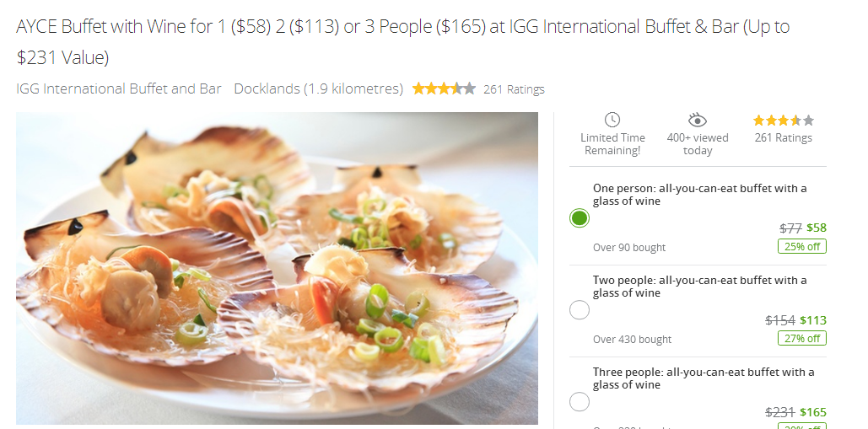Screen dimensions: 868x429
Task: Select the One person buffet option
Action: (x=580, y=218)
